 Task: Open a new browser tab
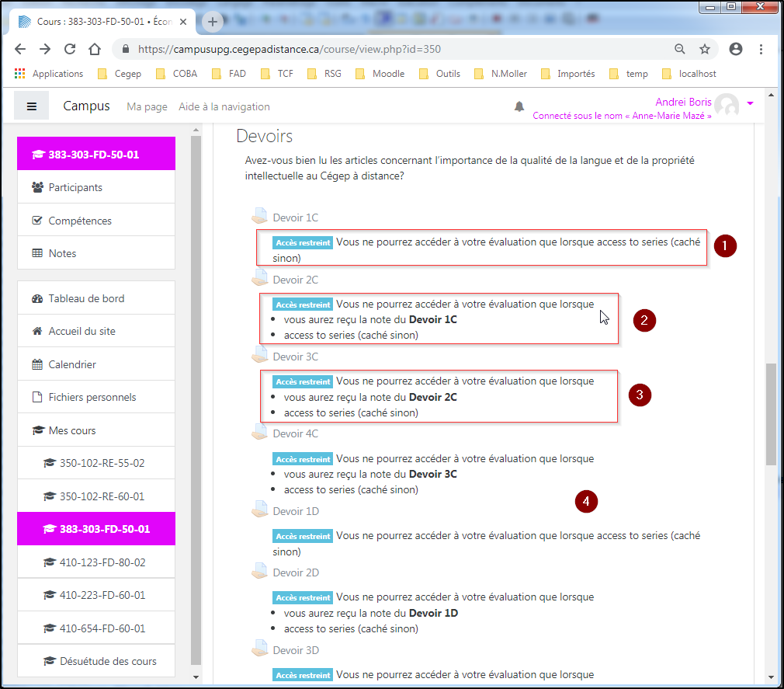click(213, 22)
